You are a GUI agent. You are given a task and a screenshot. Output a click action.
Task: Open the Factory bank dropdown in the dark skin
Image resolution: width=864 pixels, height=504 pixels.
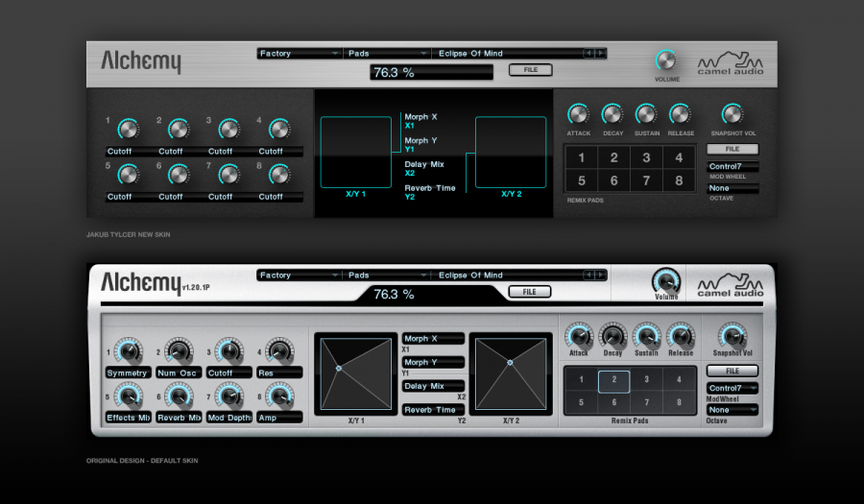[x=300, y=54]
